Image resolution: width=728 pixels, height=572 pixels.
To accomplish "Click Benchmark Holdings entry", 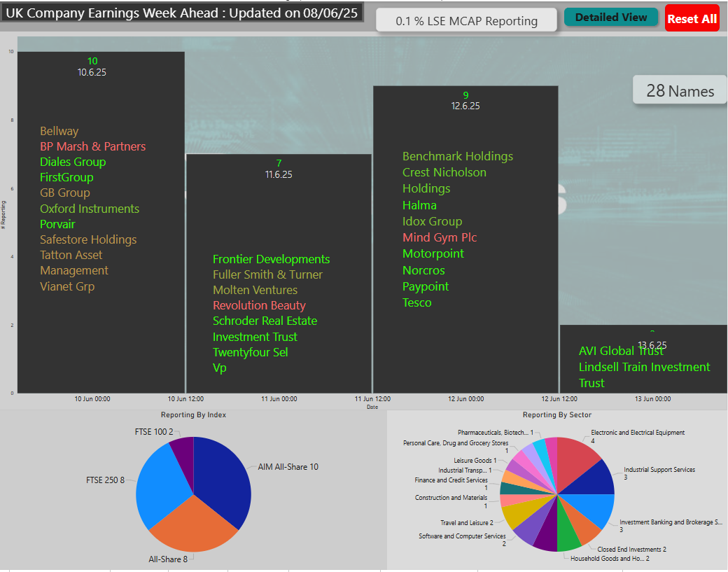I will click(458, 156).
